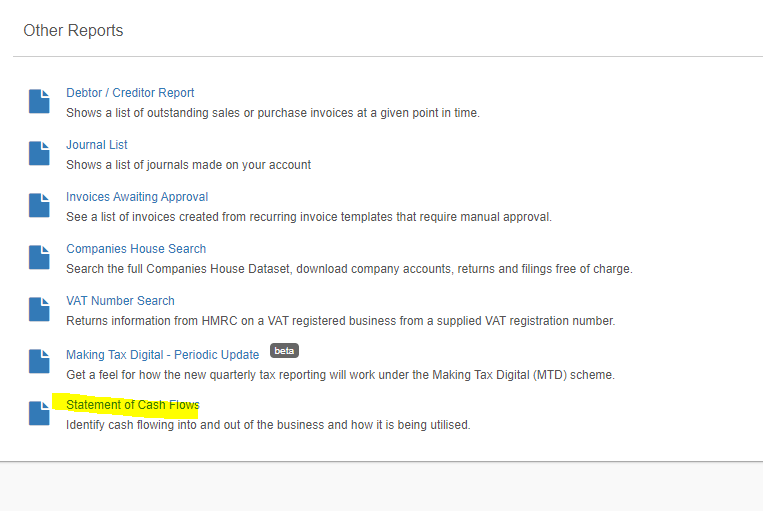
Task: Click the Statement of Cash Flows document icon
Action: [x=39, y=414]
